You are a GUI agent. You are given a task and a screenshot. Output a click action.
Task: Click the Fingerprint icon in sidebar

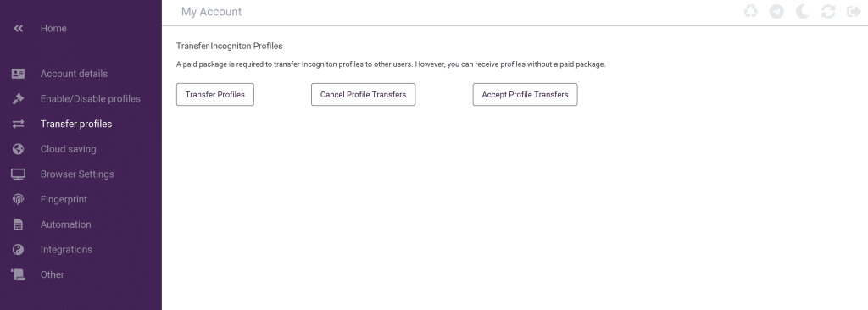pos(19,199)
